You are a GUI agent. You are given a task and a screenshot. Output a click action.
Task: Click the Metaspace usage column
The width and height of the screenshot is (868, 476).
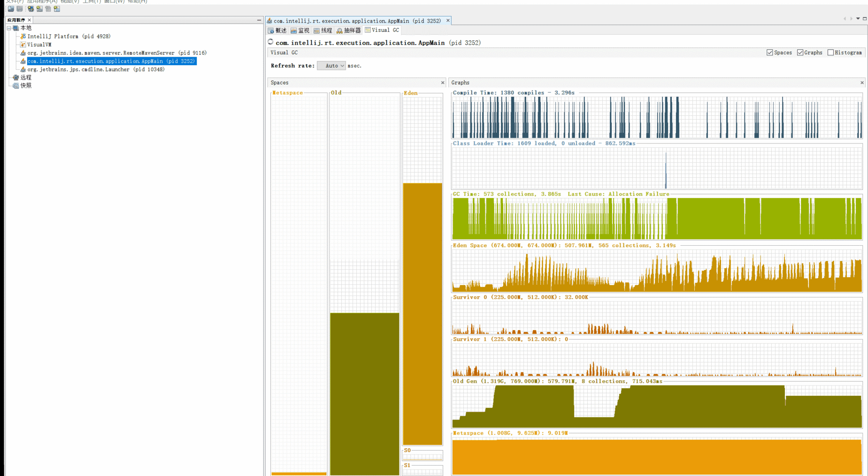click(299, 285)
